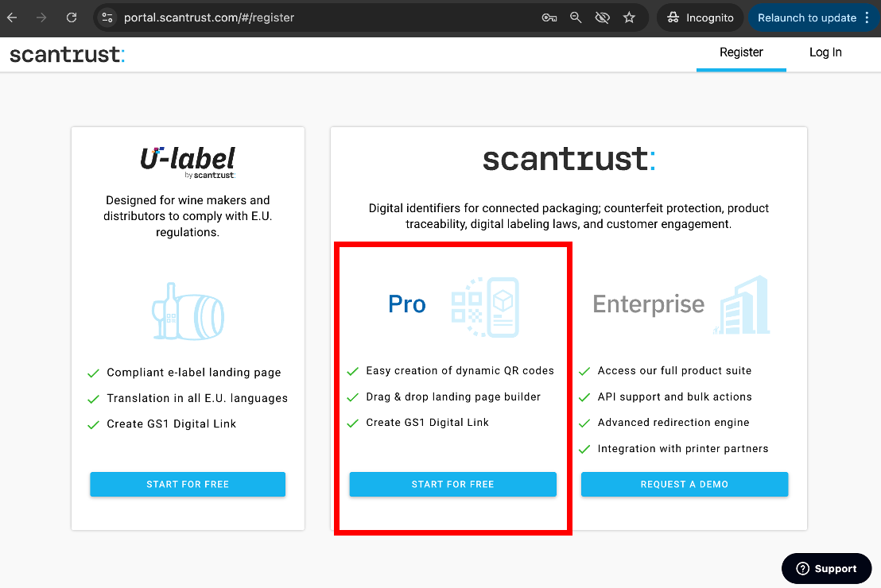Click the U-label logo
Viewport: 881px width, 588px height.
click(188, 162)
